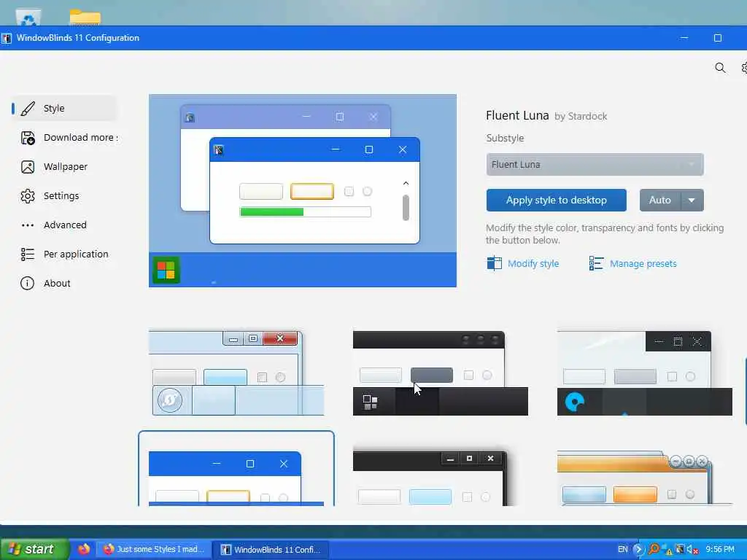Click the Per application list icon

[x=28, y=254]
